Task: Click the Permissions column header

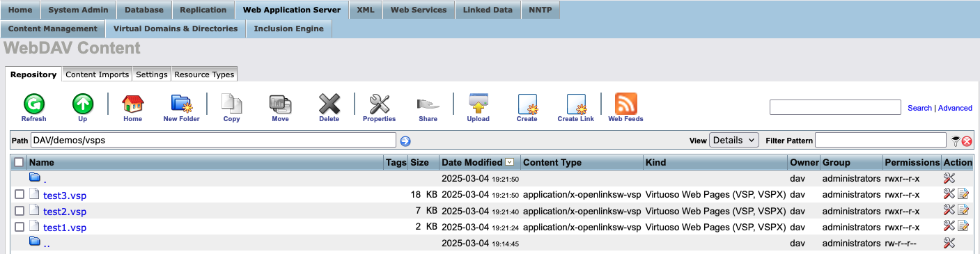Action: click(x=912, y=162)
